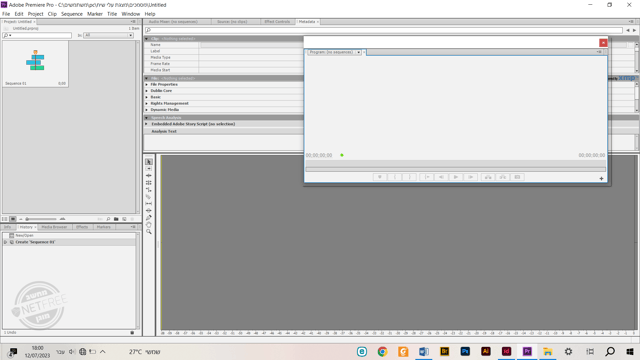Expand Dynamic Media group
This screenshot has height=360, width=640.
click(x=147, y=110)
